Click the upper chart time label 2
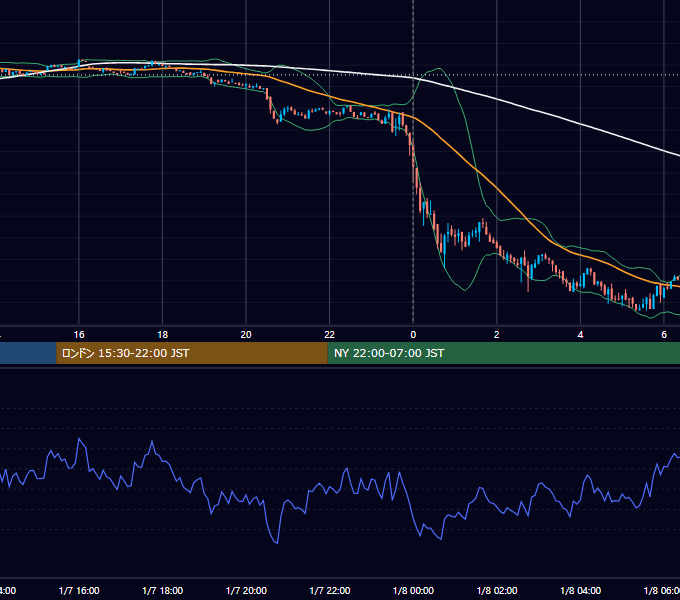Viewport: 680px width, 600px height. pos(497,335)
